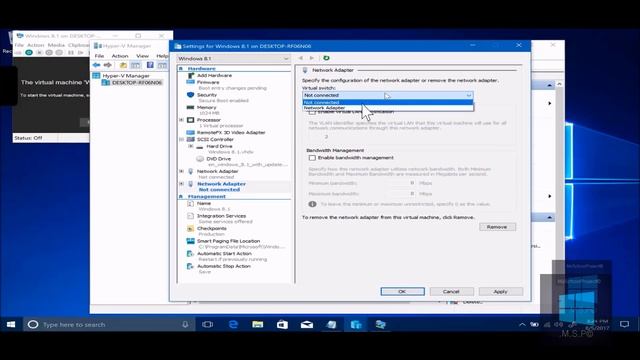Click the Remove button

[497, 227]
